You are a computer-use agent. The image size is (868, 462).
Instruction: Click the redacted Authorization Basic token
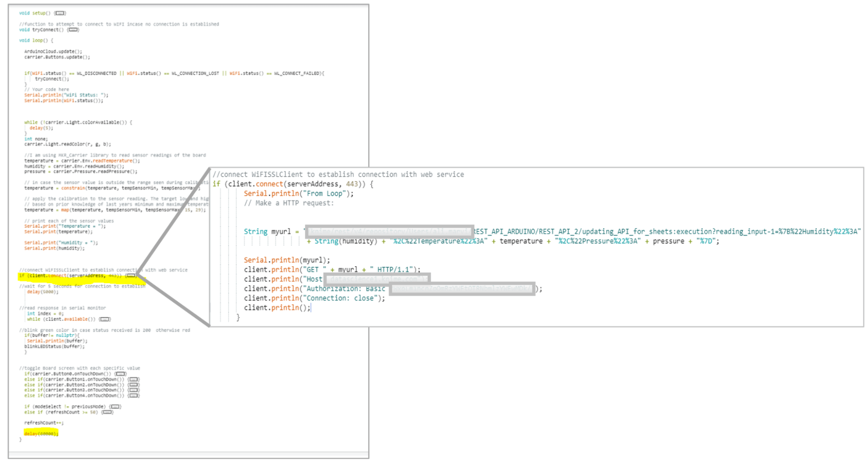tap(462, 288)
